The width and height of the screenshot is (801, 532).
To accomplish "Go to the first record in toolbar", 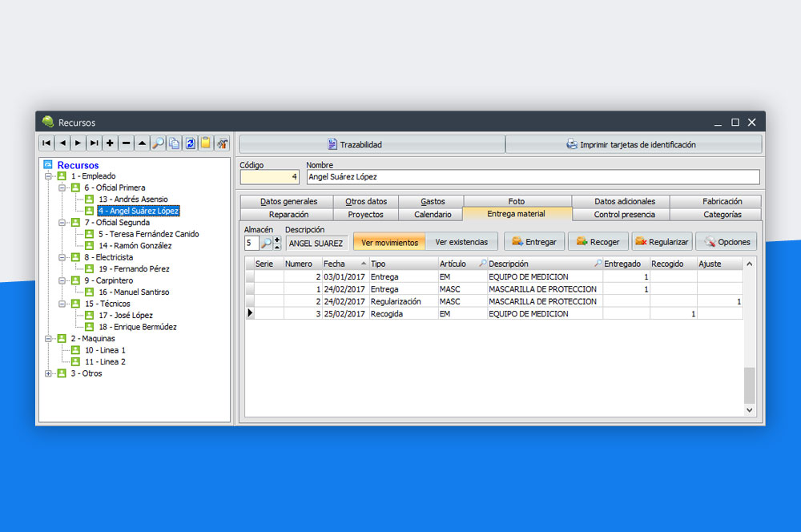I will [x=46, y=143].
